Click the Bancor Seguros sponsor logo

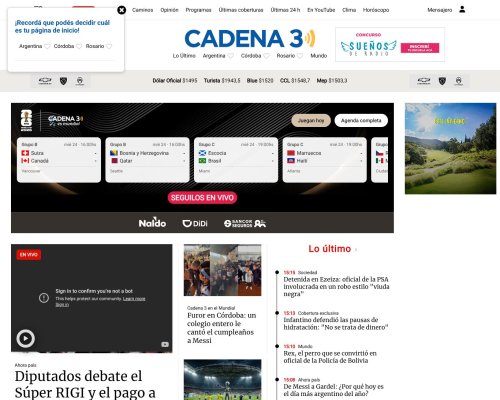click(245, 223)
